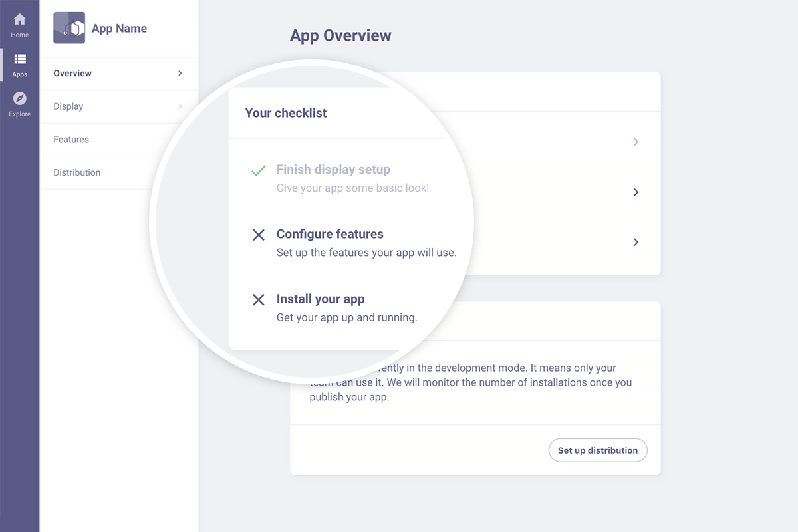Click the first checklist row chevron on right
The image size is (798, 532).
click(x=636, y=142)
